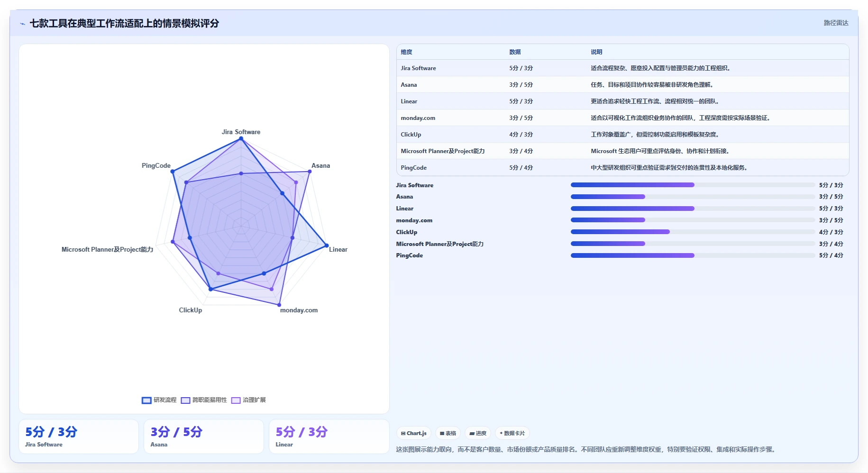Image resolution: width=868 pixels, height=473 pixels.
Task: Click the ClickUp progress bar
Action: [693, 232]
